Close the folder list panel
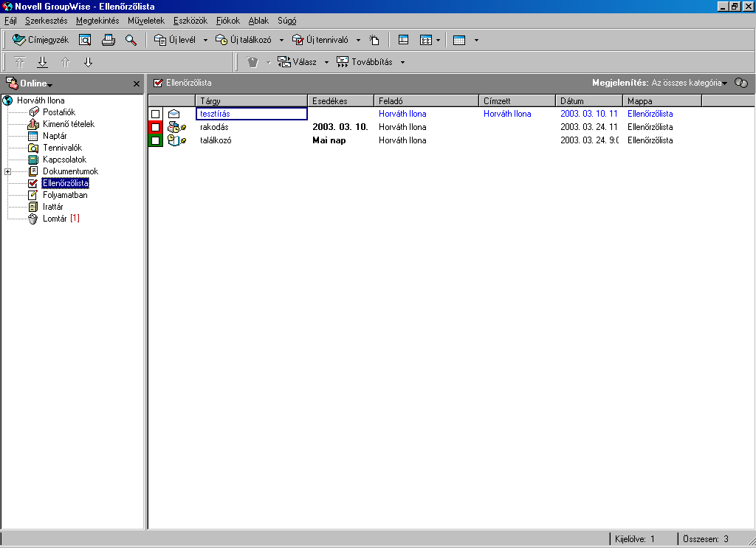The width and height of the screenshot is (756, 548). pyautogui.click(x=137, y=84)
